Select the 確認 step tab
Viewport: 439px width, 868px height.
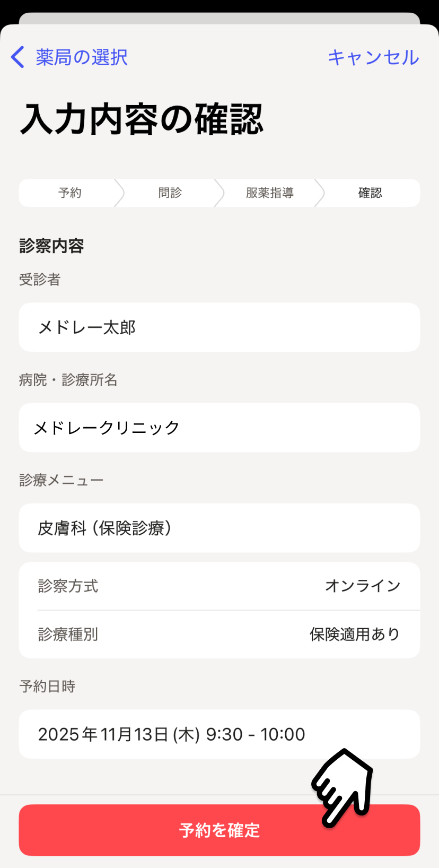coord(370,193)
